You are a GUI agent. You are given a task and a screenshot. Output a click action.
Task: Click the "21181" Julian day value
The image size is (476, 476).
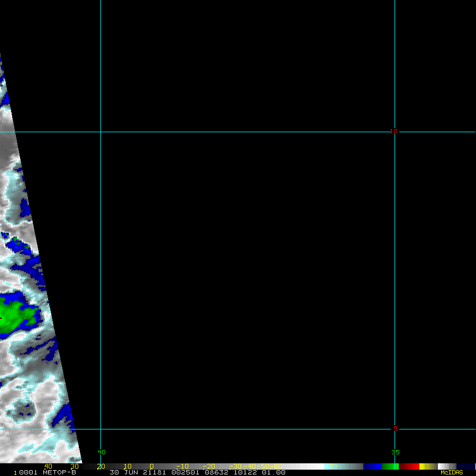coord(154,472)
